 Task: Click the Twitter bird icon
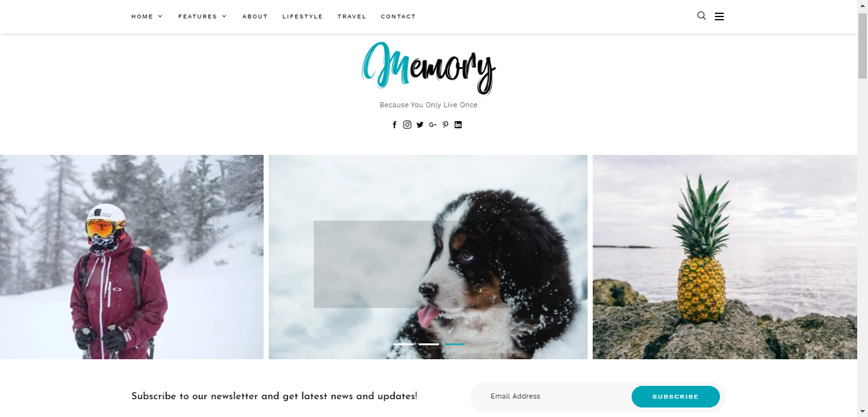420,125
